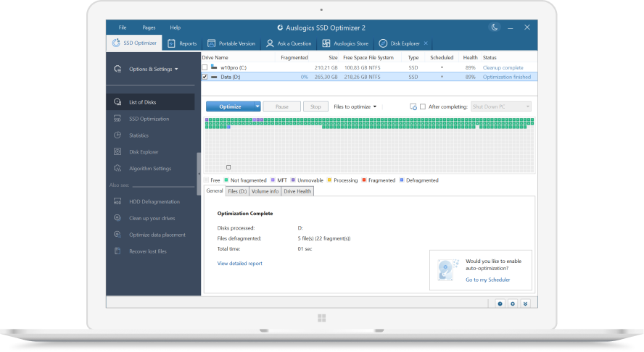Click the Algorithm Settings icon
This screenshot has height=352, width=644.
point(117,169)
